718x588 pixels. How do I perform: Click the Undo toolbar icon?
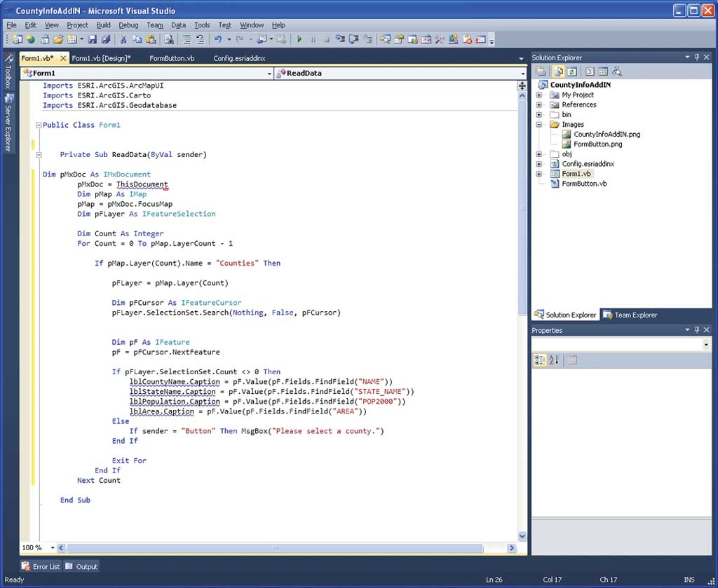click(218, 40)
